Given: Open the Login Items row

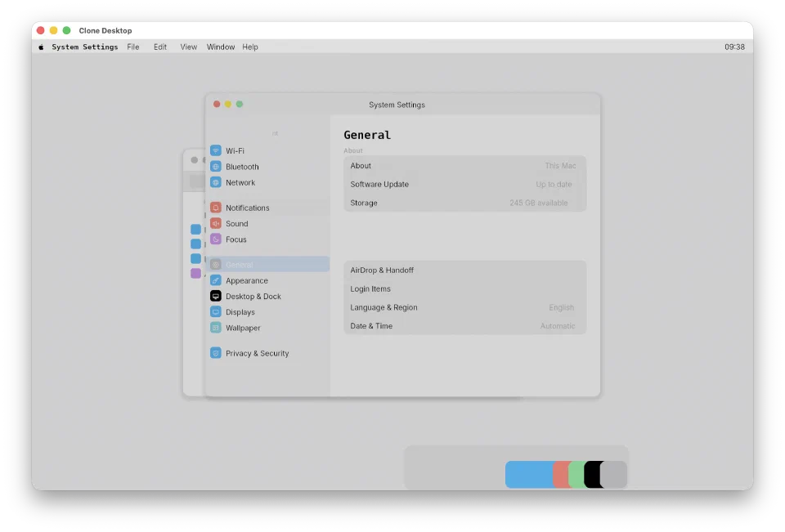Looking at the screenshot, I should 464,288.
